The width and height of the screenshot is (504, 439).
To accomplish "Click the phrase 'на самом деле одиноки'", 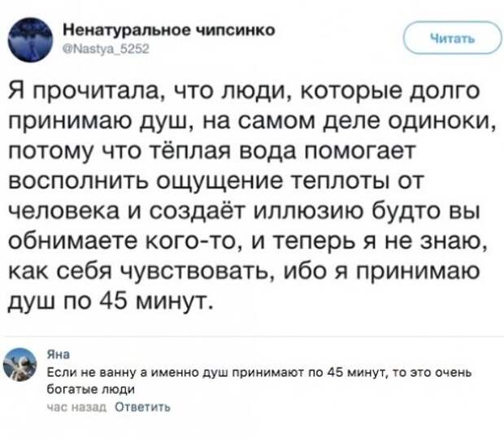I will point(349,121).
